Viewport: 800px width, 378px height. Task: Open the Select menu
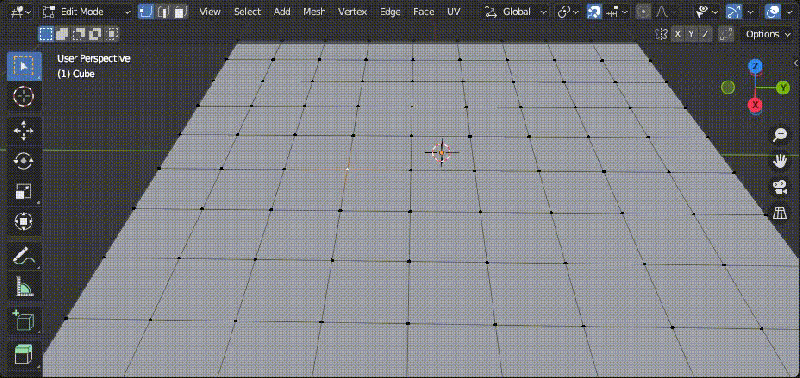(x=247, y=11)
